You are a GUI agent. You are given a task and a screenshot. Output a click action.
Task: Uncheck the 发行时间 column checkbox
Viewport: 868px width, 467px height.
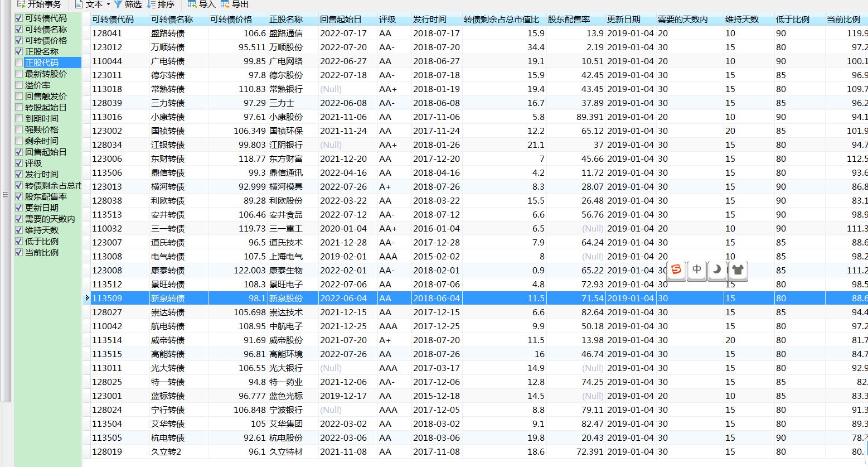pos(20,174)
